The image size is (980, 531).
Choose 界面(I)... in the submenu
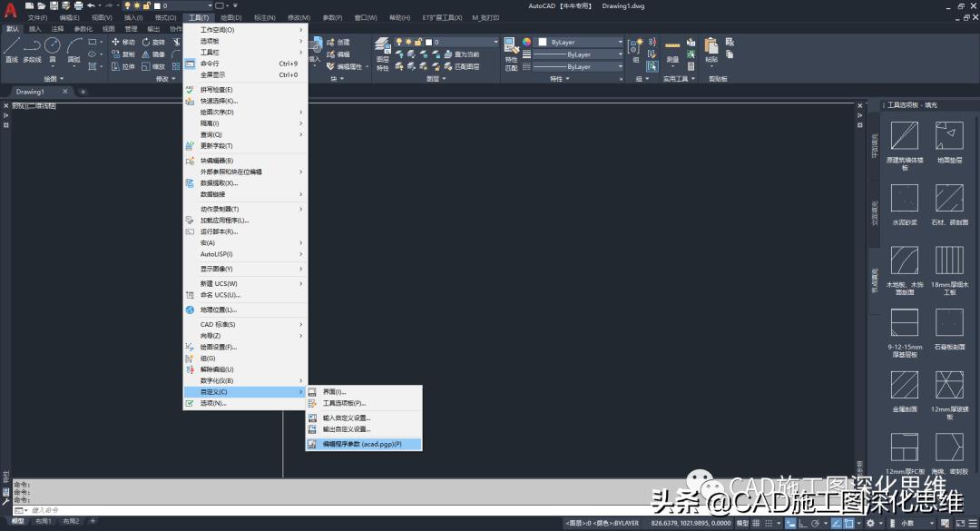[364, 392]
